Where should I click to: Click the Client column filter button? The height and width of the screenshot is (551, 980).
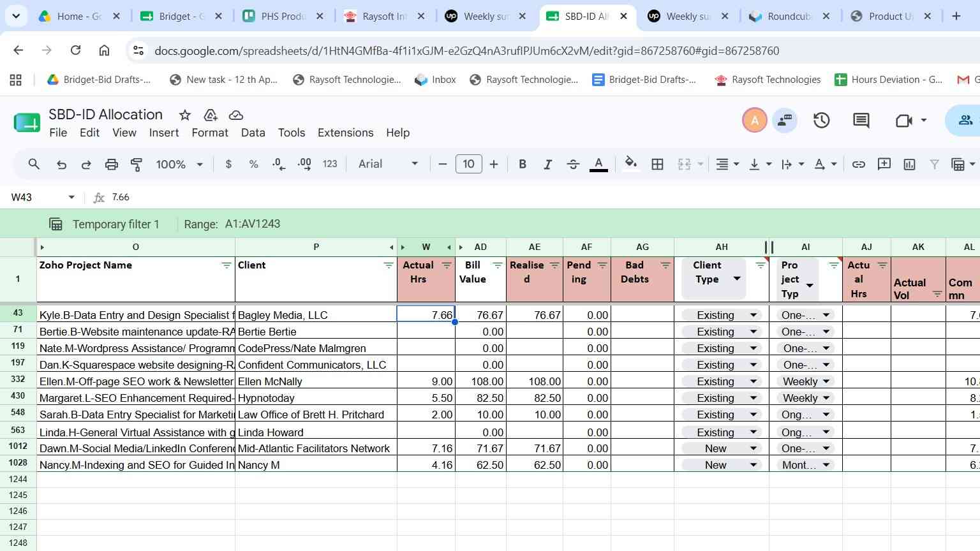(388, 265)
